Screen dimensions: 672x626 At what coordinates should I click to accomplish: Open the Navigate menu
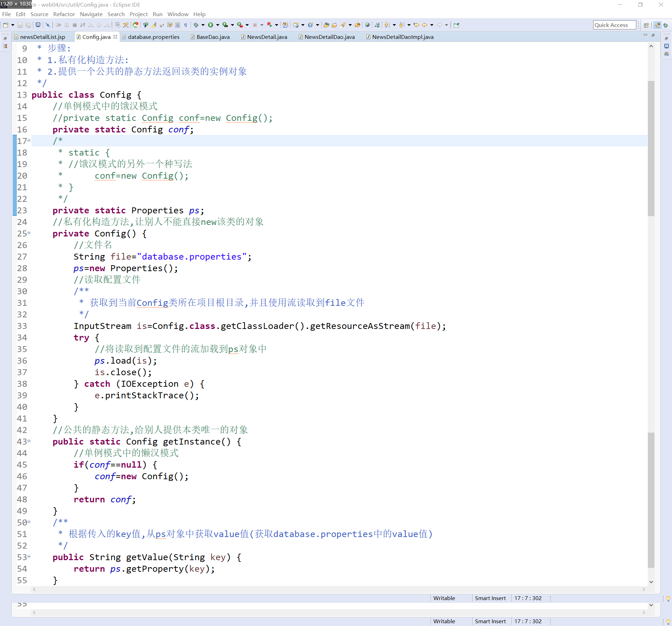pyautogui.click(x=91, y=14)
